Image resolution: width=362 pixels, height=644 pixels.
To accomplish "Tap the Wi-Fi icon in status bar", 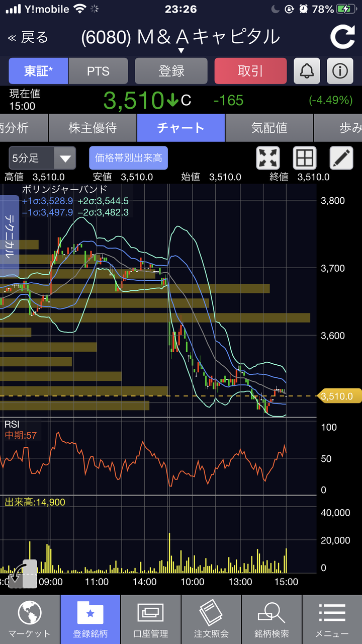I will (x=79, y=9).
